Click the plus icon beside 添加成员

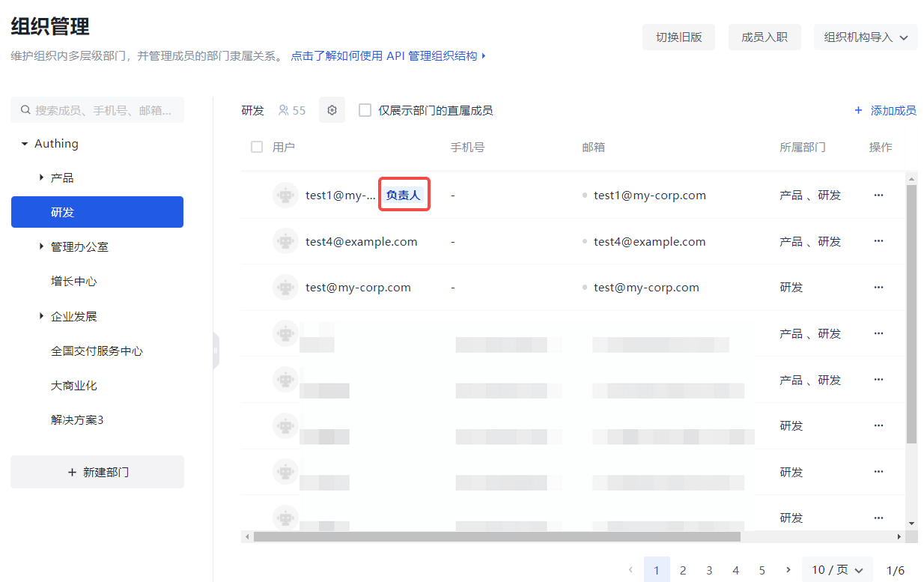coord(858,110)
